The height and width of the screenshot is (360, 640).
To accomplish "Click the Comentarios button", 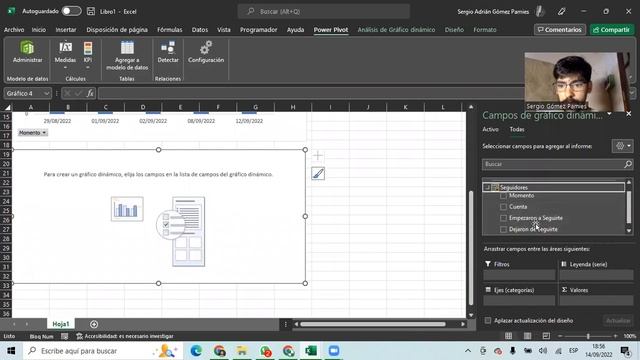I will coord(560,30).
